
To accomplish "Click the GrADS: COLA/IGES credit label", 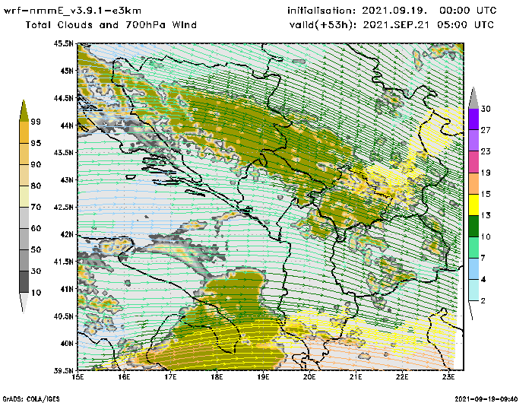I will point(31,399).
